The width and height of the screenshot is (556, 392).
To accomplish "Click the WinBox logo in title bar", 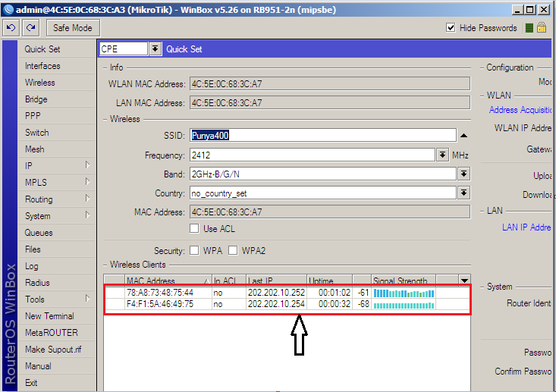I will click(x=8, y=10).
